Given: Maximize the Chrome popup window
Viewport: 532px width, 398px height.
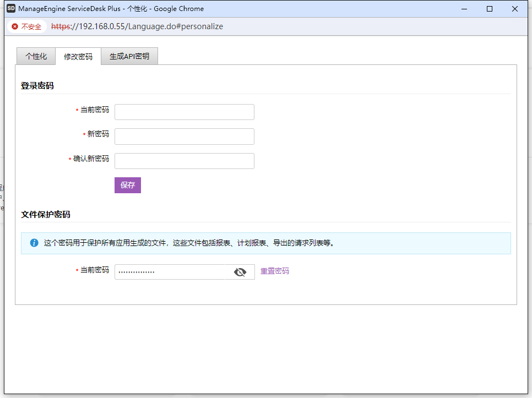Looking at the screenshot, I should pos(490,9).
